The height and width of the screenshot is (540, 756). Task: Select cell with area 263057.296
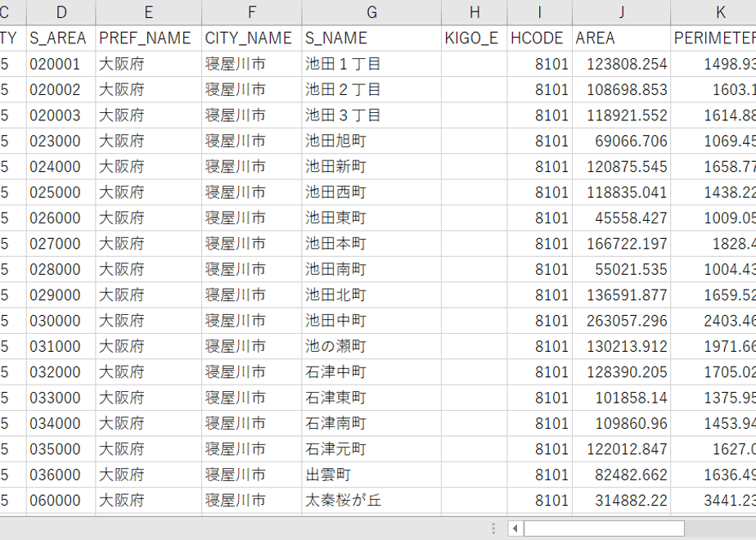[622, 321]
